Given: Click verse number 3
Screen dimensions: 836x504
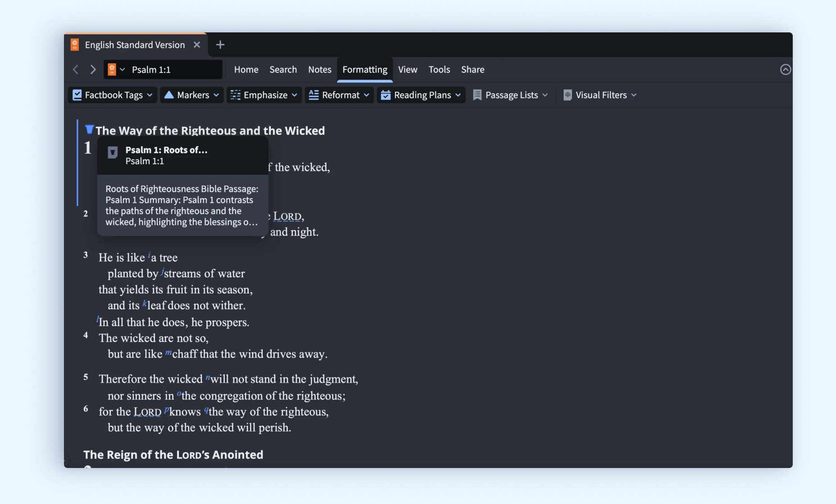Looking at the screenshot, I should [86, 255].
